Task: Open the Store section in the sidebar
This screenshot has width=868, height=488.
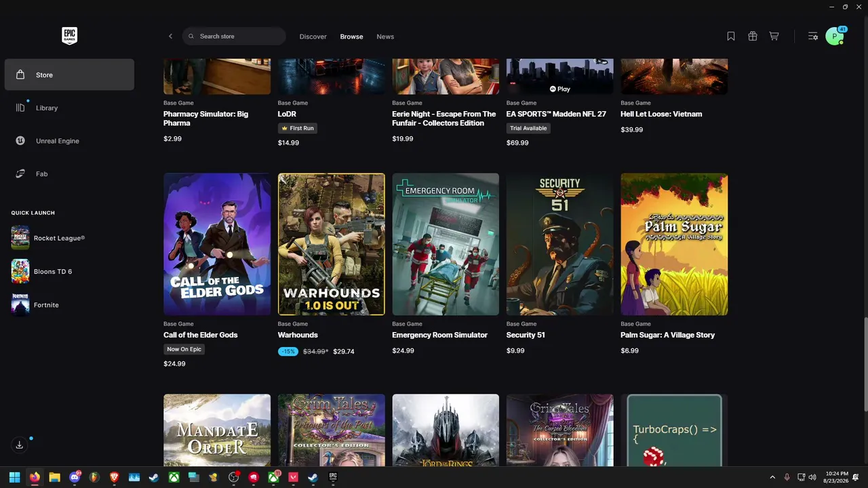Action: [x=69, y=75]
